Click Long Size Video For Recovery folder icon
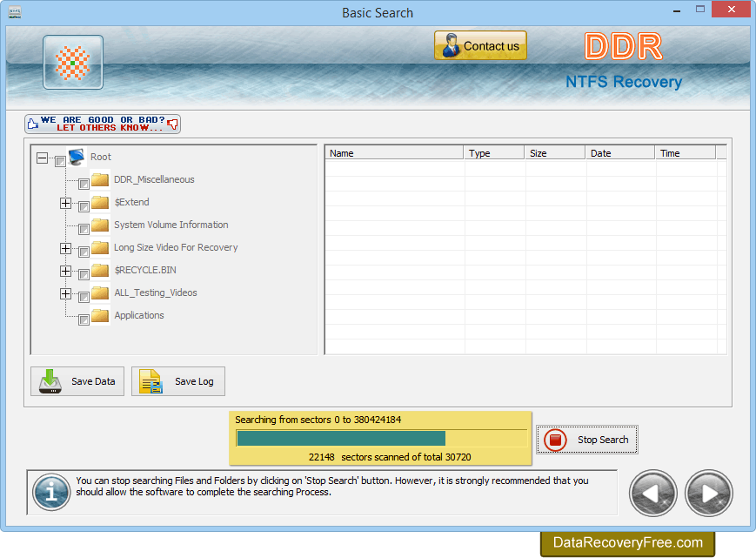Screen dimensions: 756x558 pos(100,247)
